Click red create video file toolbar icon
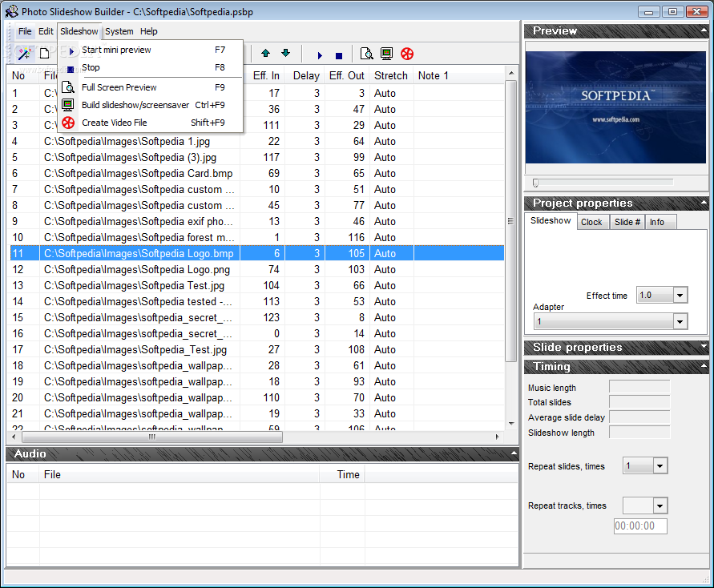714x588 pixels. pyautogui.click(x=407, y=54)
